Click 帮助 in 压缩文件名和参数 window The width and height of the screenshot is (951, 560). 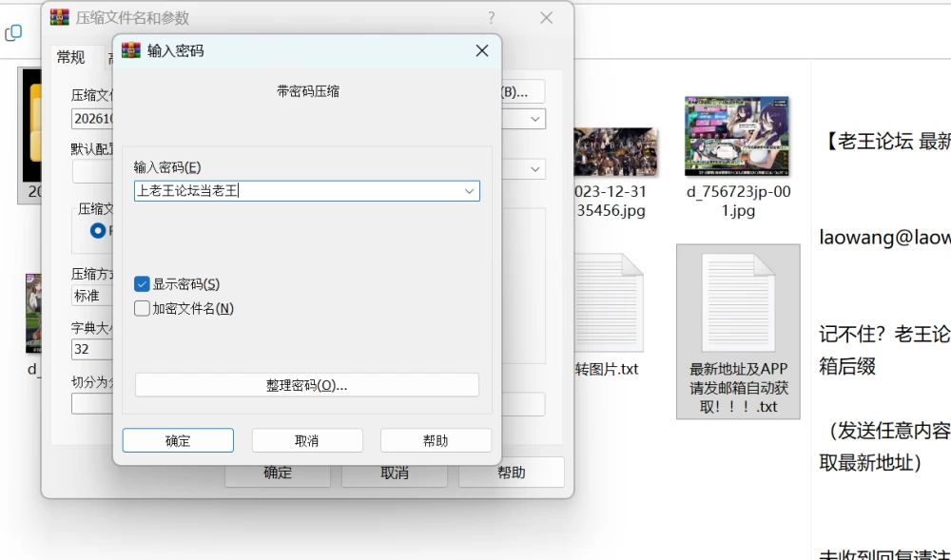[512, 473]
